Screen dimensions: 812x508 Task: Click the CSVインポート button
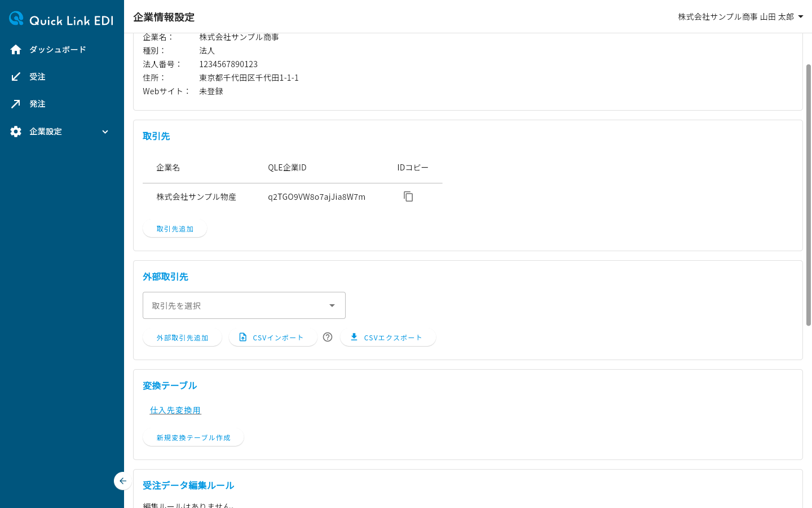273,338
